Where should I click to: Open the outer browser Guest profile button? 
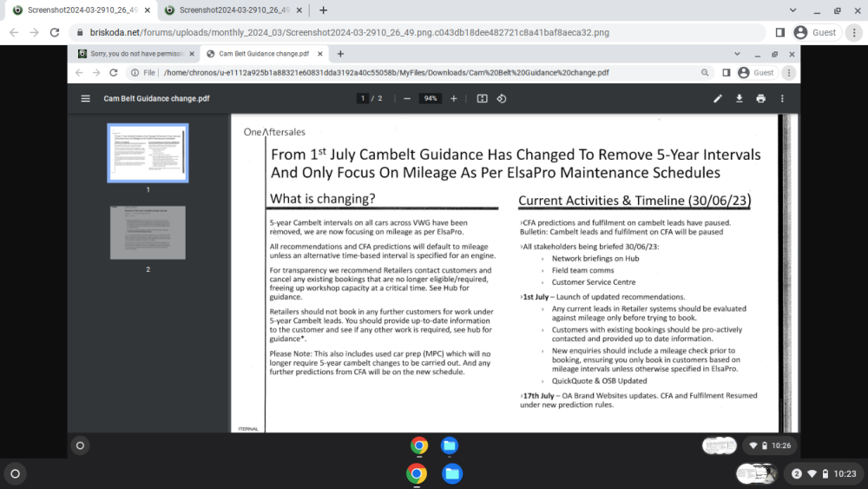point(815,33)
